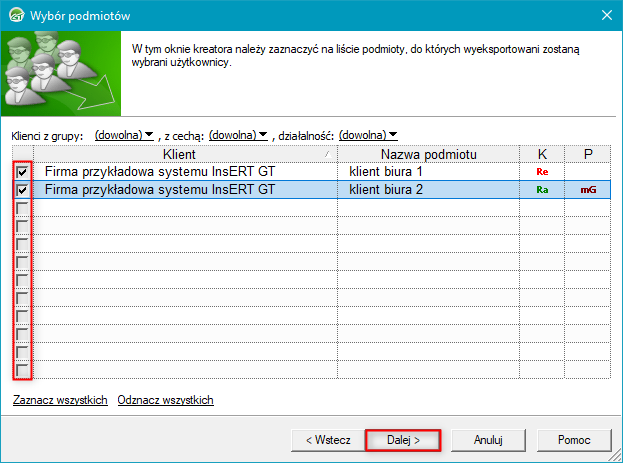
Task: Click the Nazwa podmiotu column header
Action: (428, 154)
